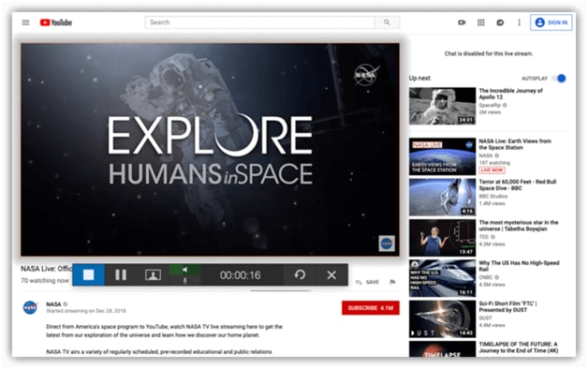Open the Earth Views from Space Station thumbnail
Screen dimensions: 588x369
coord(443,156)
